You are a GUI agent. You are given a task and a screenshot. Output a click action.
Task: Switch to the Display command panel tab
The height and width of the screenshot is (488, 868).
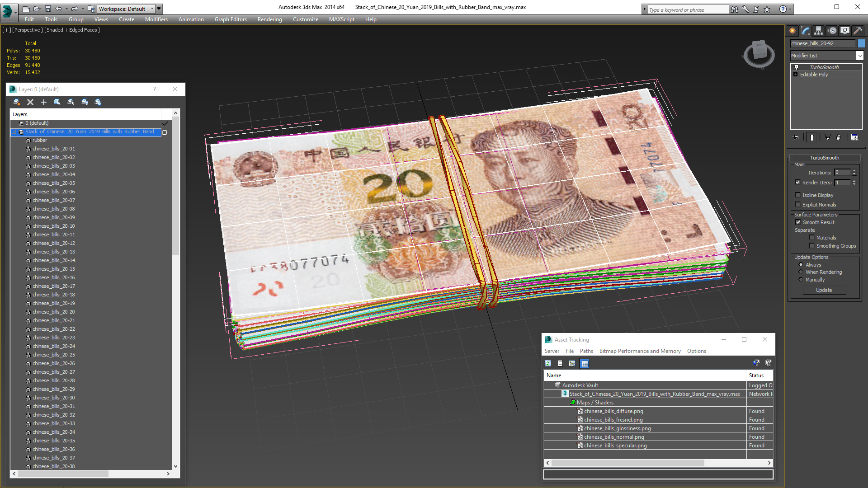tap(844, 31)
